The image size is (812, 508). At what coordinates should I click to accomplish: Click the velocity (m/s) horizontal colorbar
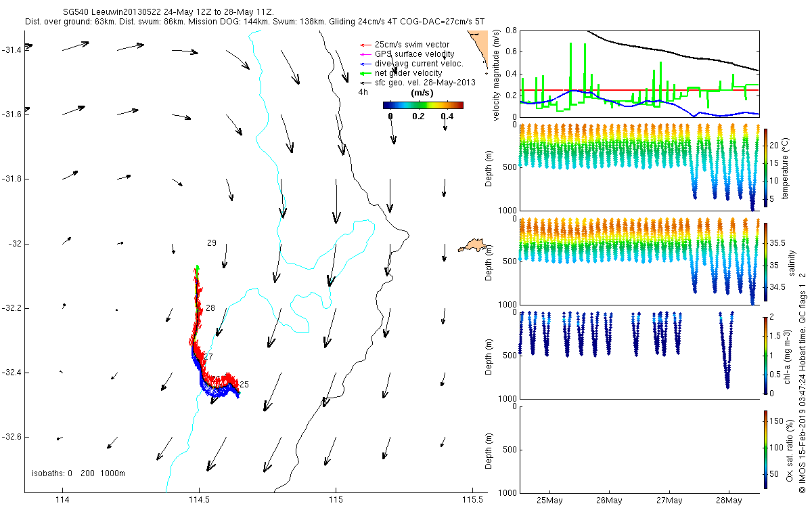pyautogui.click(x=422, y=105)
